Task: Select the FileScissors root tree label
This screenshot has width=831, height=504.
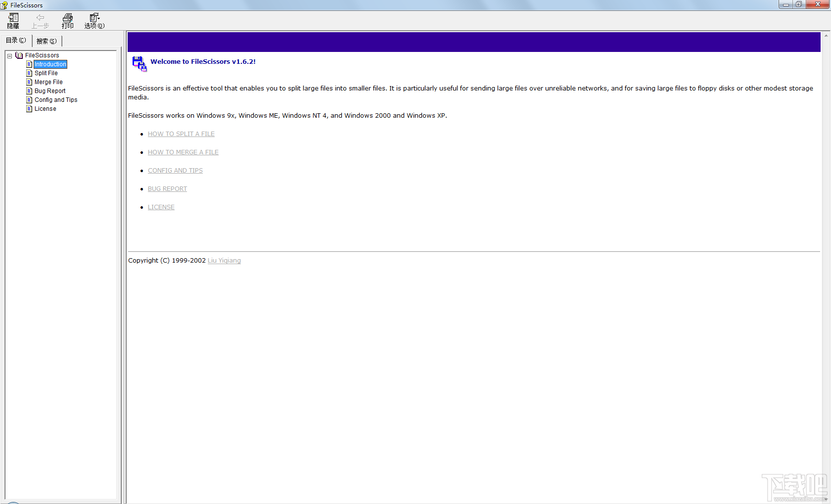Action: click(42, 55)
